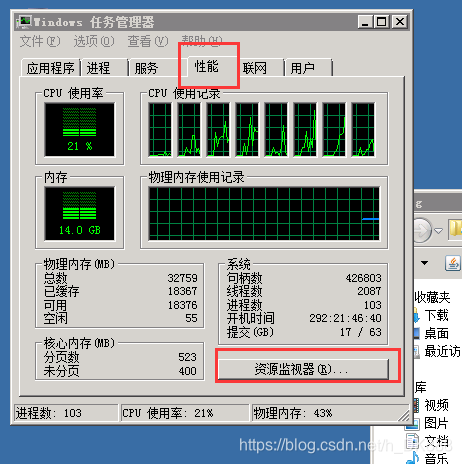462x464 pixels.
Task: Click the 图片 pictures icon in Explorer sidebar
Action: [412, 424]
